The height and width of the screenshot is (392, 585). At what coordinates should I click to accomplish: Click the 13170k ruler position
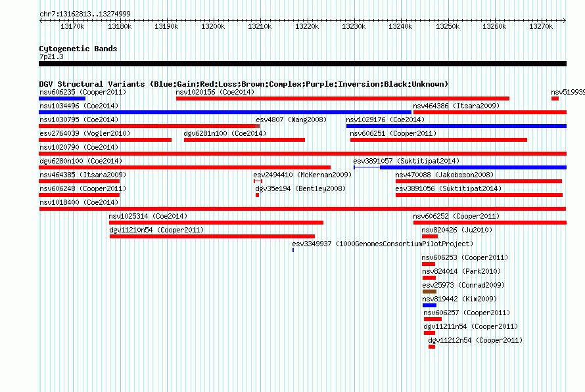72,26
